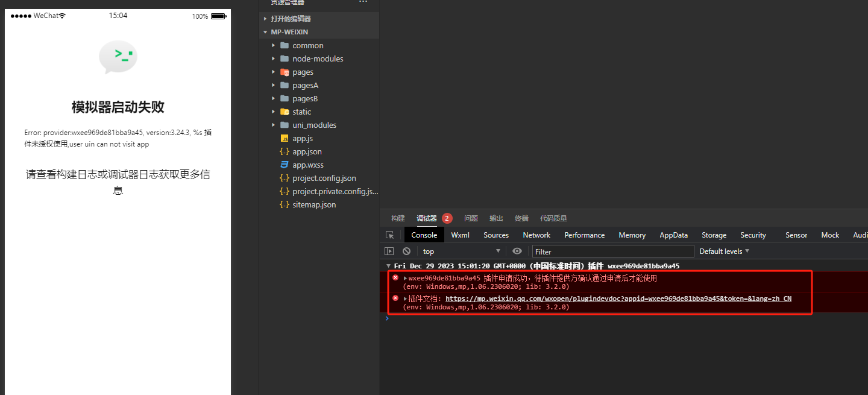The width and height of the screenshot is (868, 395).
Task: Open the Storage devtools tab
Action: click(714, 235)
